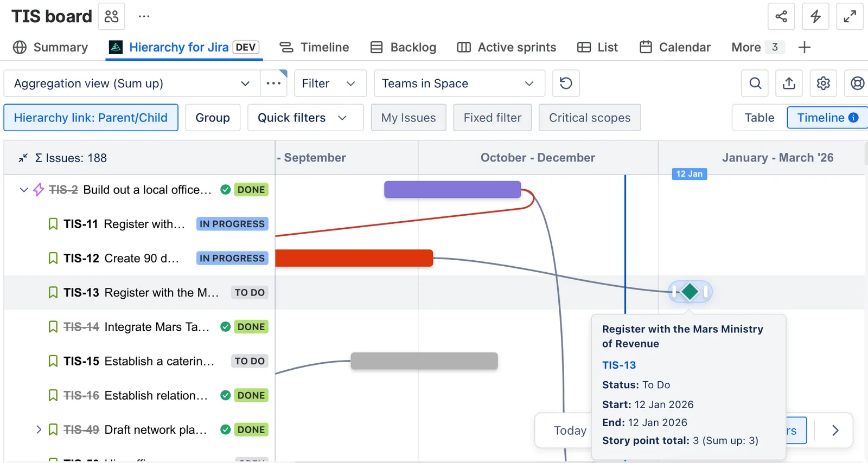Click the Group button
Viewport: 868px width, 463px height.
click(x=213, y=118)
